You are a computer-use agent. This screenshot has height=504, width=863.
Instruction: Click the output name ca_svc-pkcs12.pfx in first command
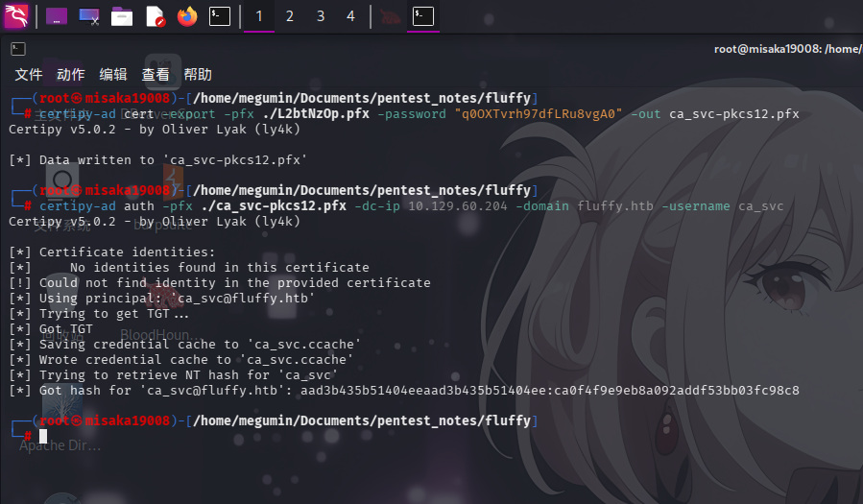734,114
